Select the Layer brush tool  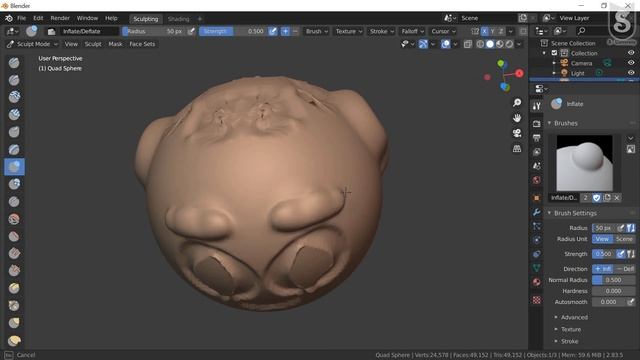click(14, 149)
